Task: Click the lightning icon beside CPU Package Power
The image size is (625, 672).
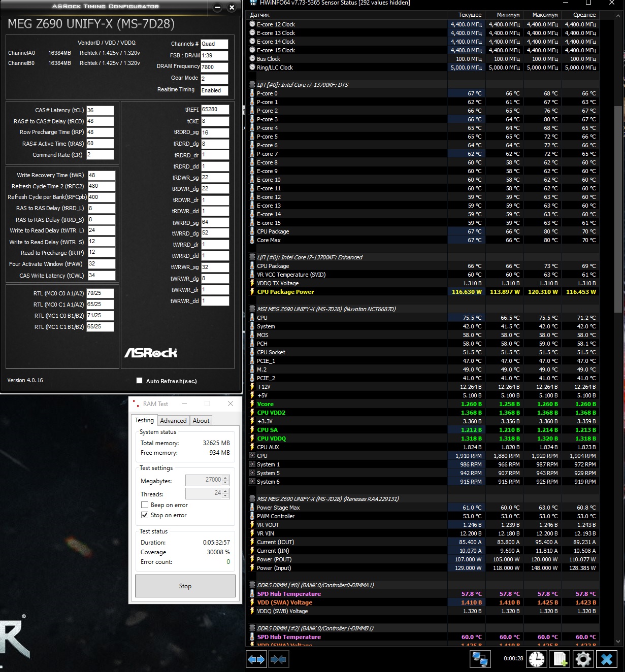Action: pyautogui.click(x=252, y=292)
